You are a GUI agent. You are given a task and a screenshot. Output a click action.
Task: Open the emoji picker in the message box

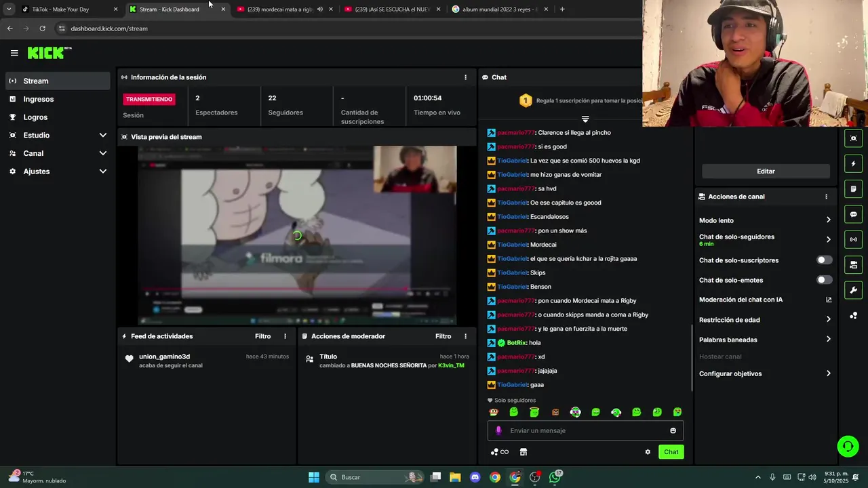(x=673, y=430)
